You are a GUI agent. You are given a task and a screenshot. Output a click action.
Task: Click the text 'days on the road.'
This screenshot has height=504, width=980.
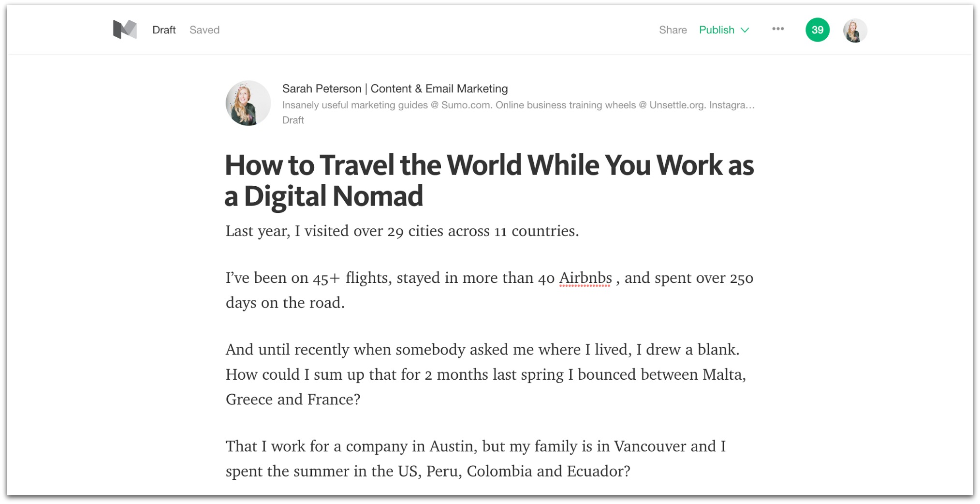285,303
